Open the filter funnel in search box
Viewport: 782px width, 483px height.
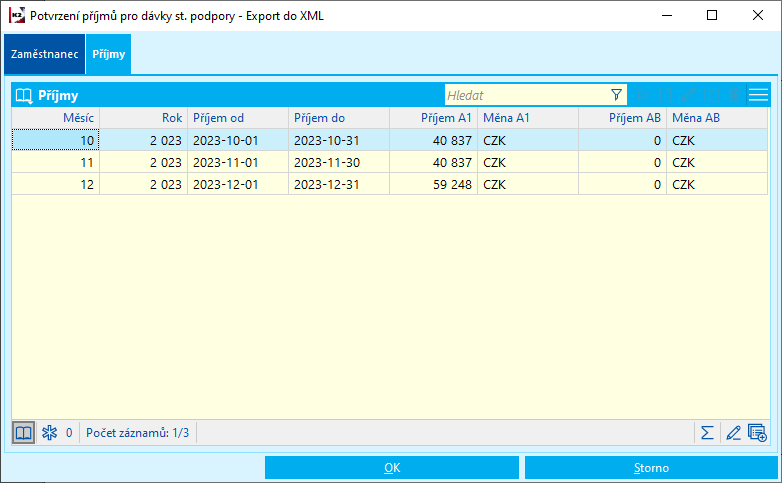(x=616, y=95)
